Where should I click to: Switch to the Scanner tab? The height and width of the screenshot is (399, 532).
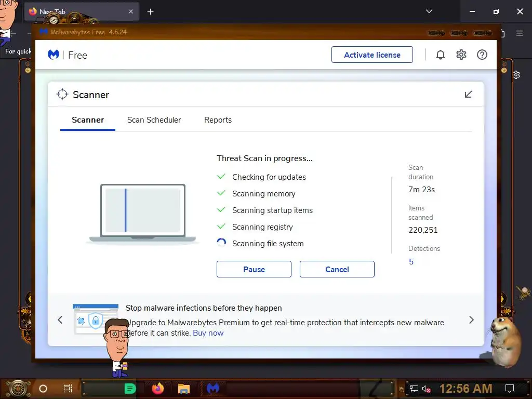click(x=88, y=120)
